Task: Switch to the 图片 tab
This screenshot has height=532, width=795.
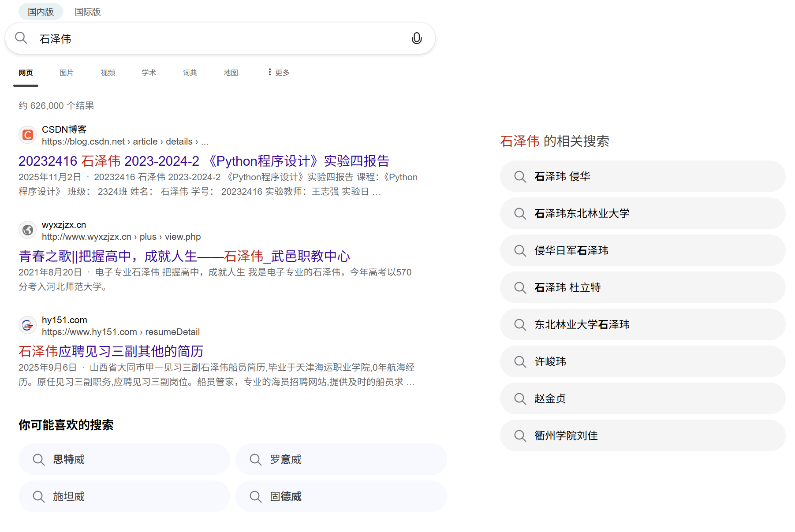Action: click(67, 72)
